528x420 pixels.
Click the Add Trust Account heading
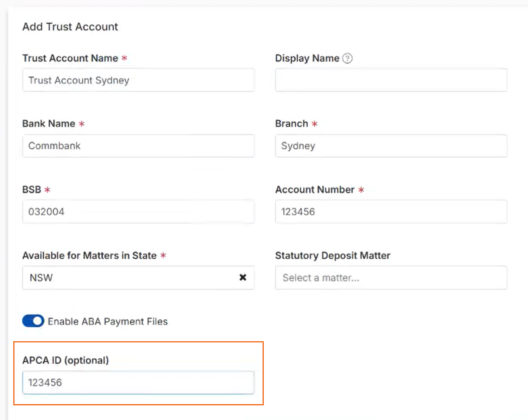(70, 27)
